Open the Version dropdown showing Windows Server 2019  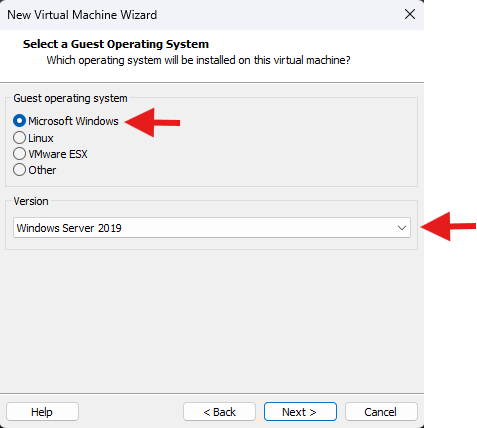pyautogui.click(x=212, y=228)
